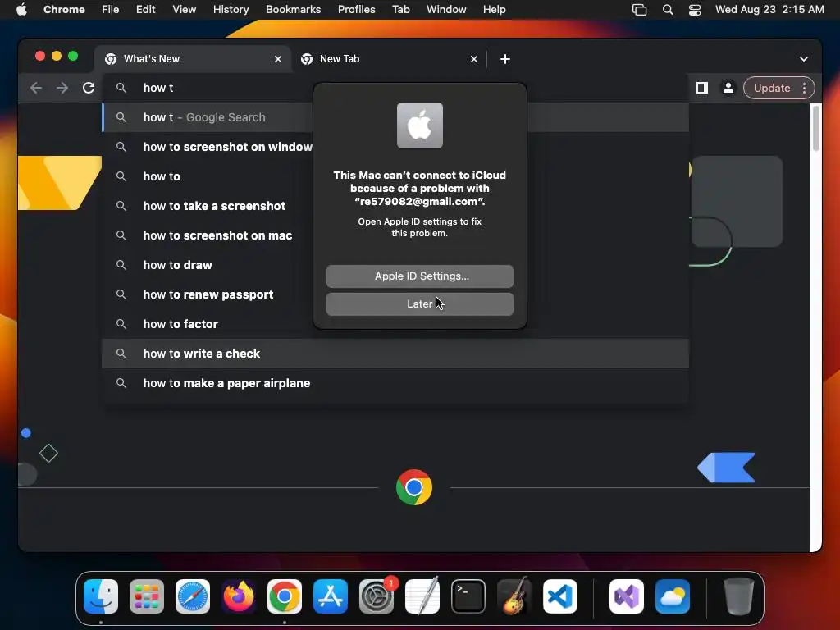Click the Stage Manager menu bar icon
840x630 pixels.
coord(640,10)
